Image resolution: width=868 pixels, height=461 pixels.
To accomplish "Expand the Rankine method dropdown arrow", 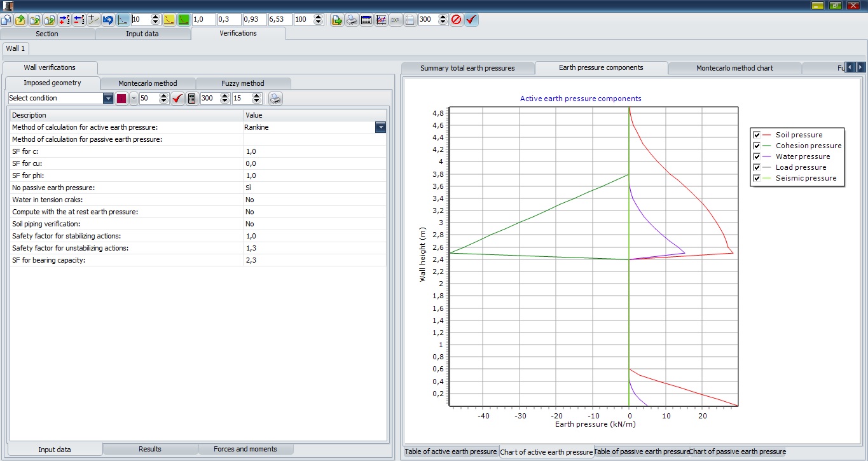I will [x=380, y=127].
